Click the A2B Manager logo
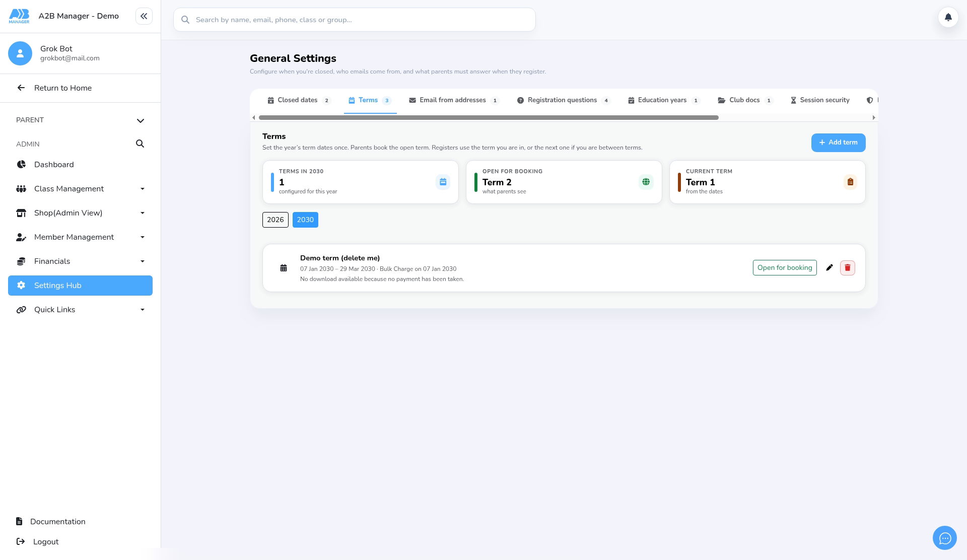 pos(19,16)
